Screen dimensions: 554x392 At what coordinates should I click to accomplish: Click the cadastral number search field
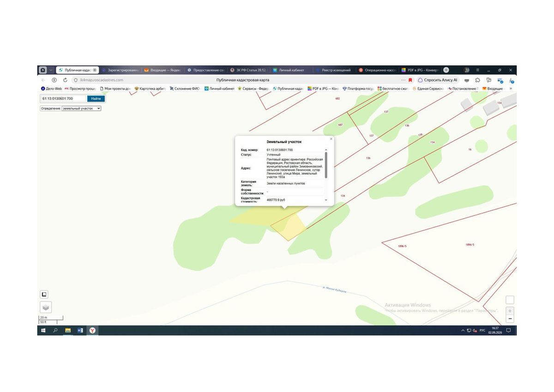pos(63,98)
